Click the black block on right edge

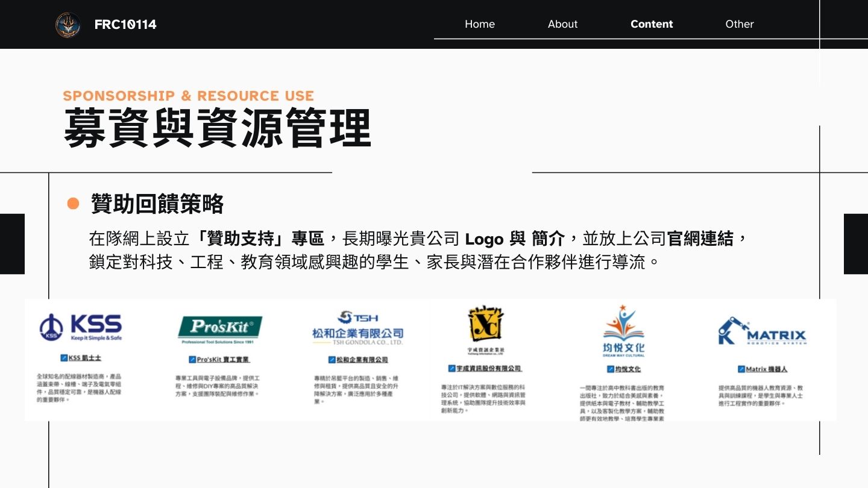(x=855, y=244)
